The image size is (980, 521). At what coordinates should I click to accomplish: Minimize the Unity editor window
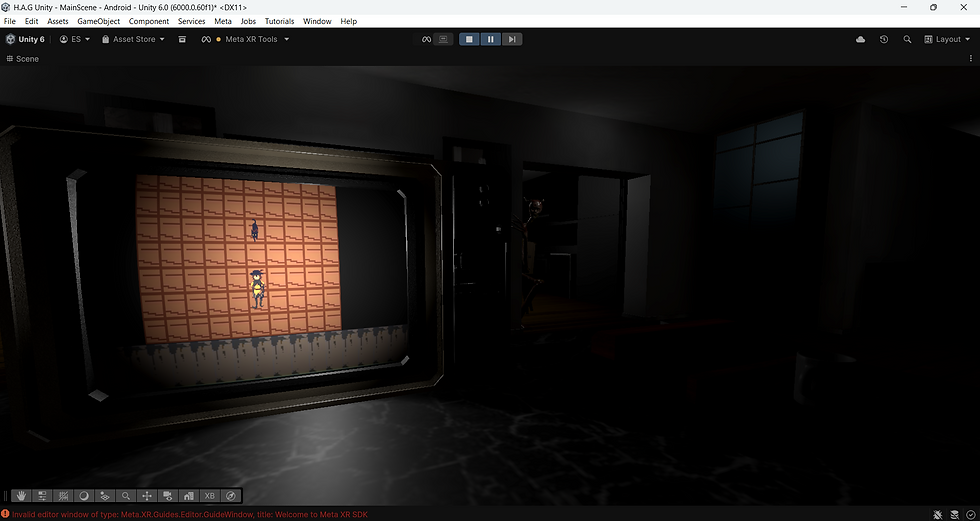[x=904, y=7]
